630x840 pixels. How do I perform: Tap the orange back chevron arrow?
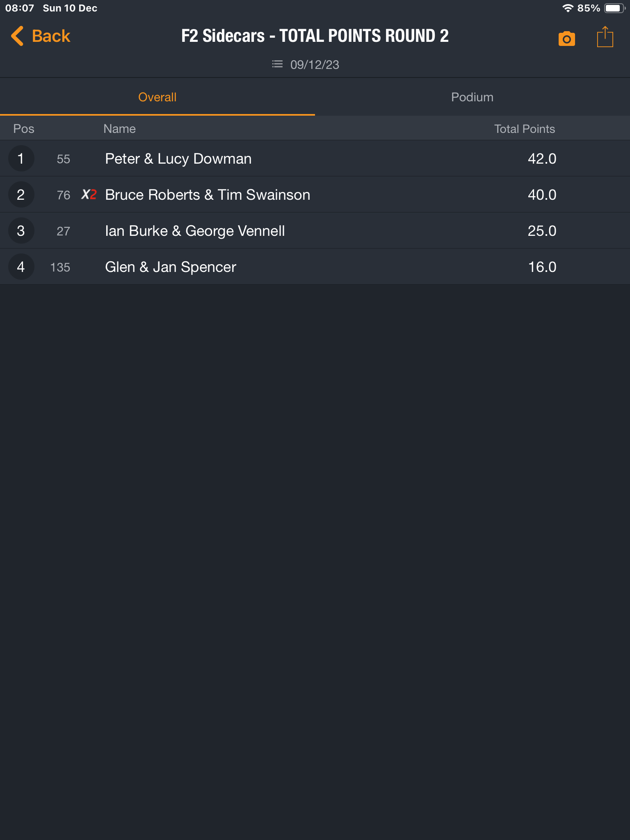pyautogui.click(x=17, y=36)
